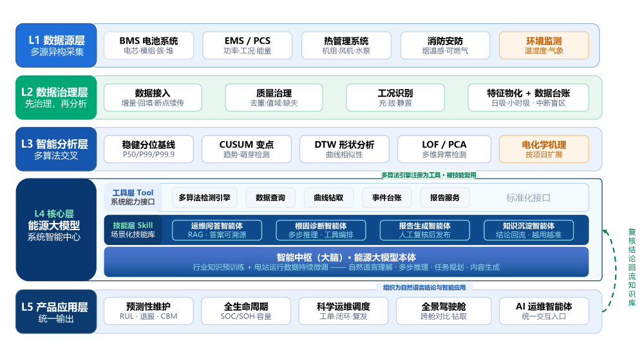Click the L5 产品应用层 layer label
This screenshot has width=644, height=363.
(x=56, y=311)
